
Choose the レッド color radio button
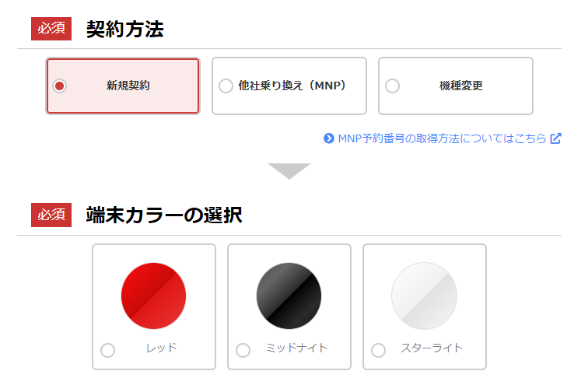pyautogui.click(x=107, y=350)
